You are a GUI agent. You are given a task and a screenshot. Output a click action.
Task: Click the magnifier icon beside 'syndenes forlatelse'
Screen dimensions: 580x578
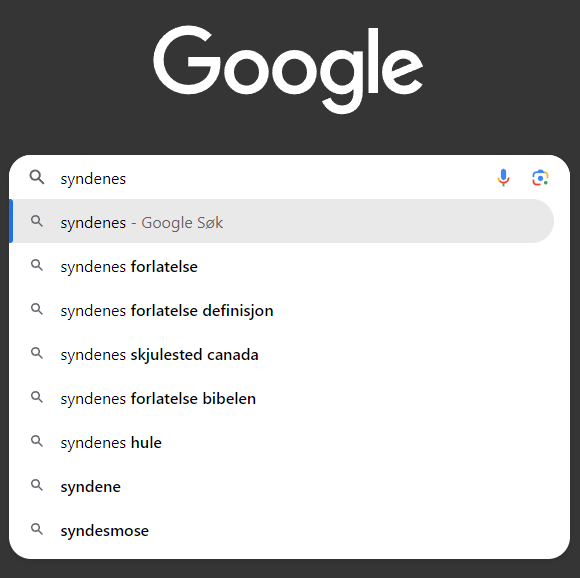(37, 265)
